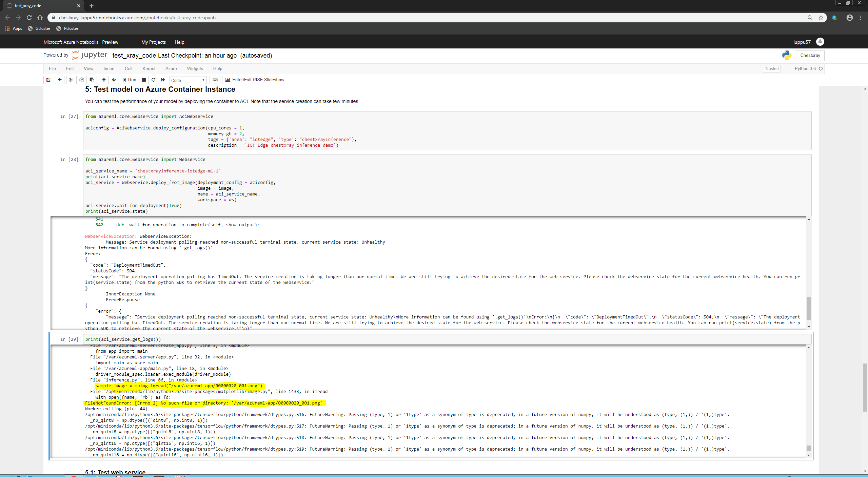Open the command palette keyboard icon
This screenshot has width=868, height=477.
[x=215, y=80]
